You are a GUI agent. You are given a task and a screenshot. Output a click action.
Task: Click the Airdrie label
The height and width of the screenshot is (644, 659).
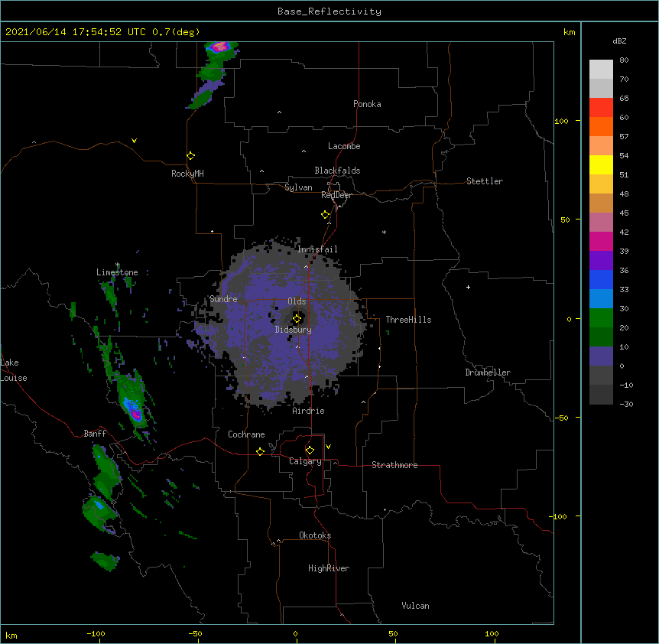pos(309,411)
